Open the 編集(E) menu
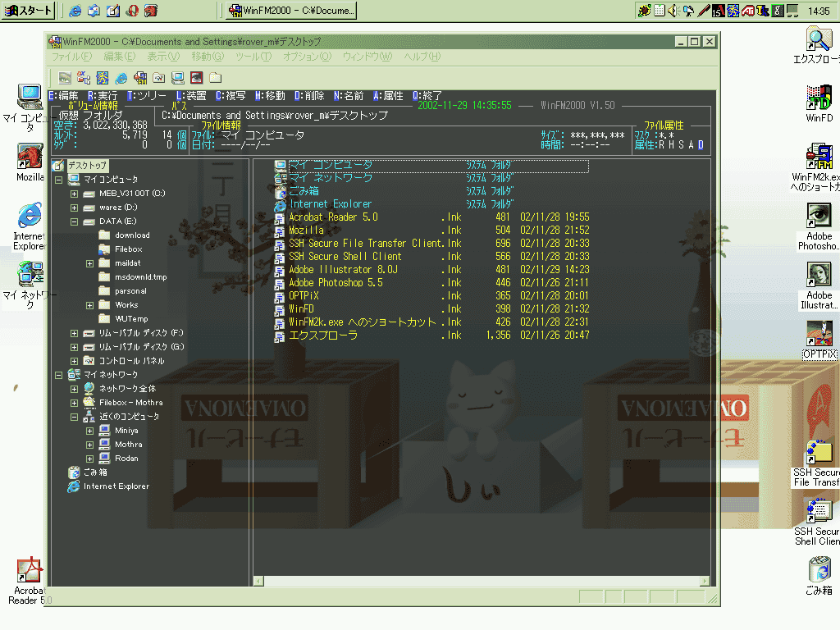 point(120,57)
